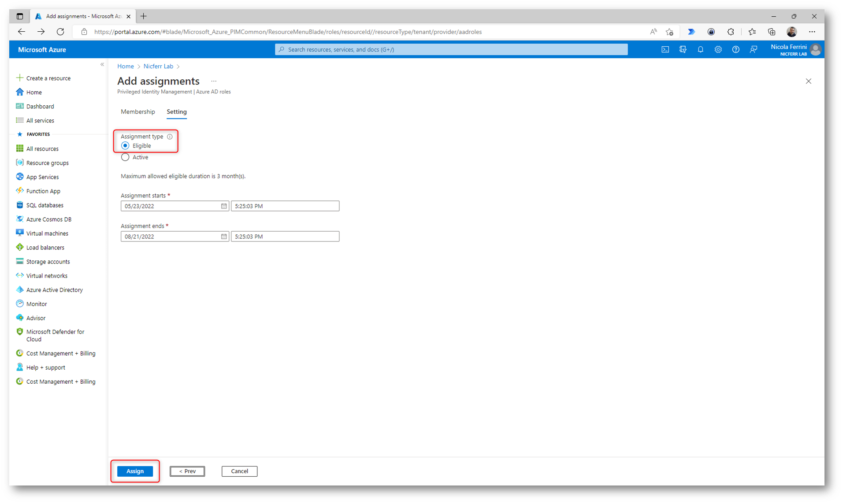Open the tab actions menu icon
This screenshot has width=843, height=504.
click(20, 16)
